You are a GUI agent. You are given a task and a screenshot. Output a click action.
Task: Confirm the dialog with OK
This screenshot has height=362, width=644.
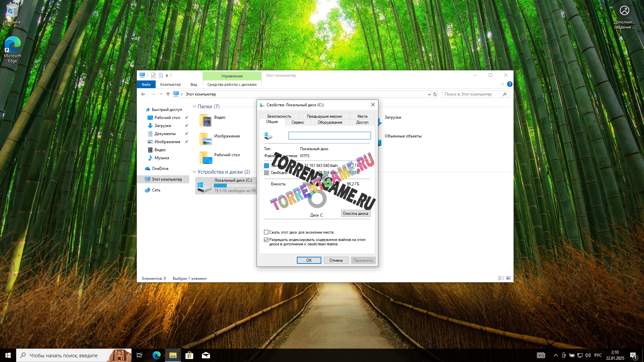point(309,260)
